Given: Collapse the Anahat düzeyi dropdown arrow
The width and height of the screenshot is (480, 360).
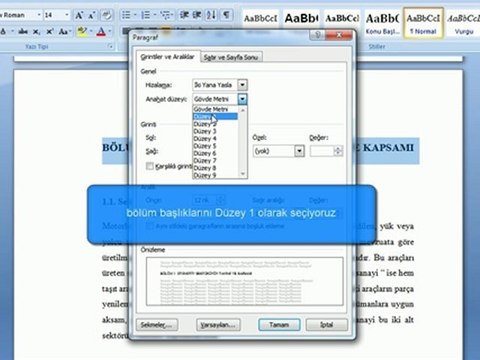Looking at the screenshot, I should pyautogui.click(x=242, y=99).
